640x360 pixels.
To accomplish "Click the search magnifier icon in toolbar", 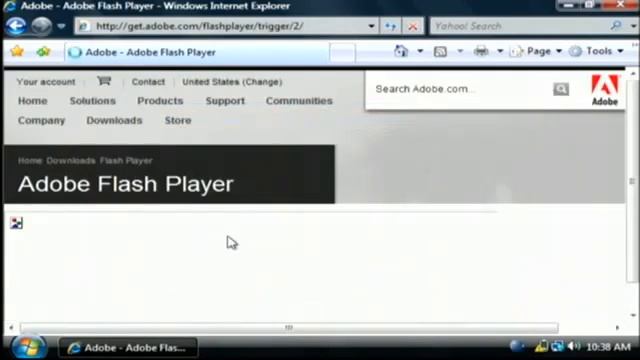I will tap(616, 26).
